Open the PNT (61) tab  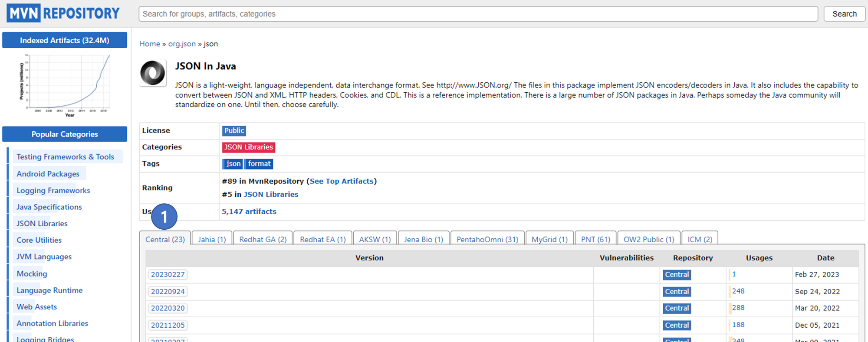[x=595, y=239]
